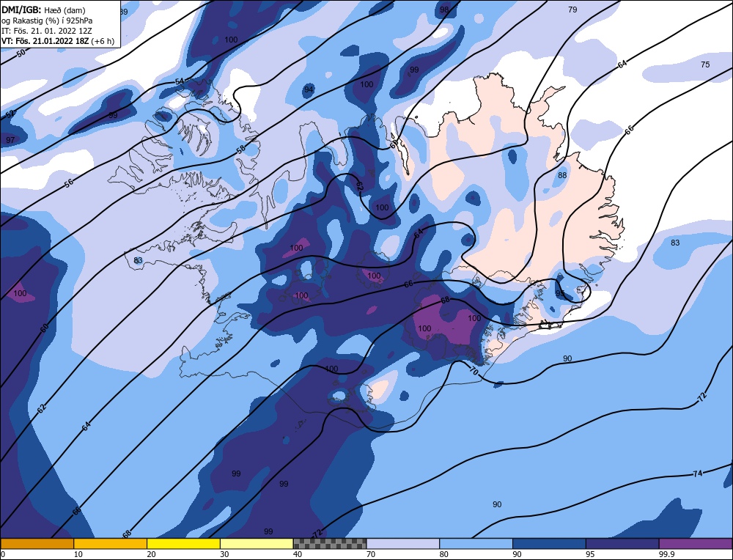The image size is (733, 560).
Task: Click the '30' tick label on the color scale
Action: tap(224, 554)
